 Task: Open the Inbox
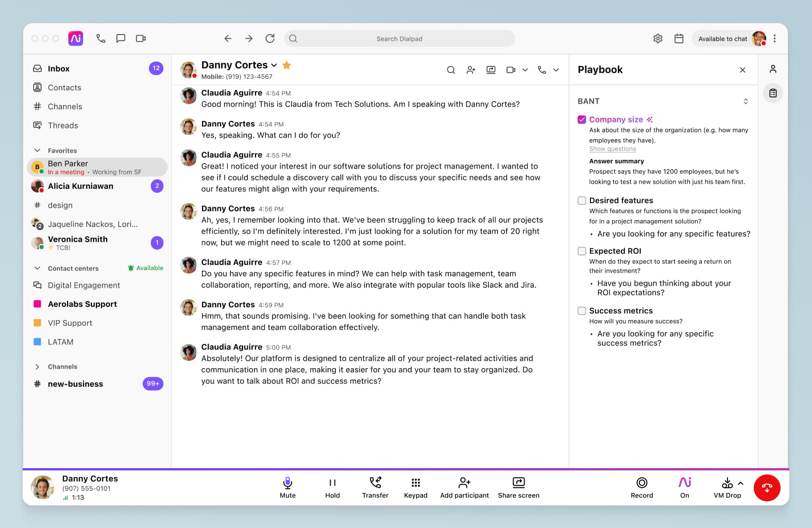(x=58, y=69)
